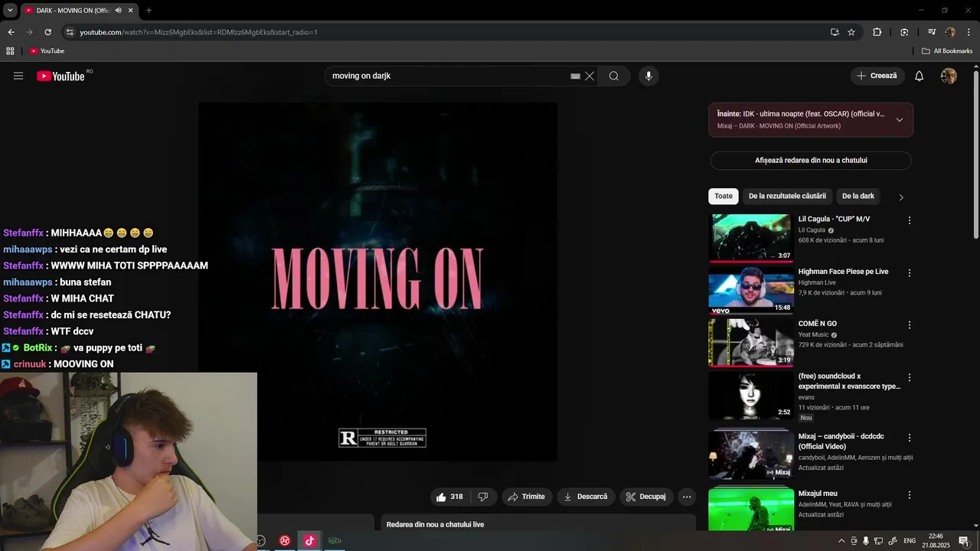Image resolution: width=980 pixels, height=551 pixels.
Task: Open Chrome extensions puzzle icon
Action: (x=877, y=32)
